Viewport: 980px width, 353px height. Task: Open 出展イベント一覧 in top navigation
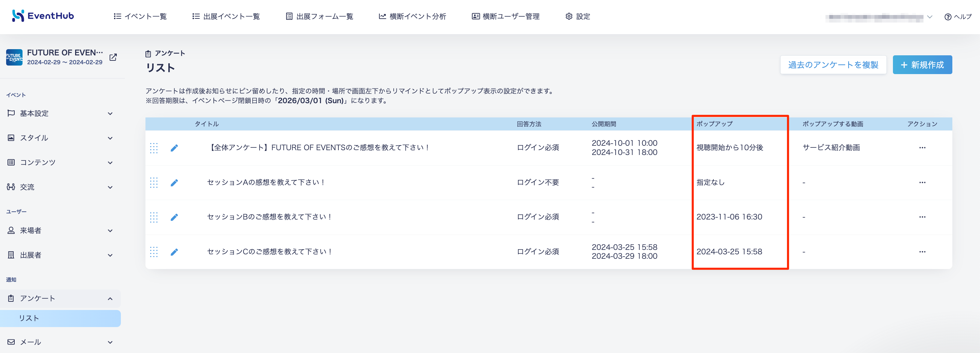(226, 16)
